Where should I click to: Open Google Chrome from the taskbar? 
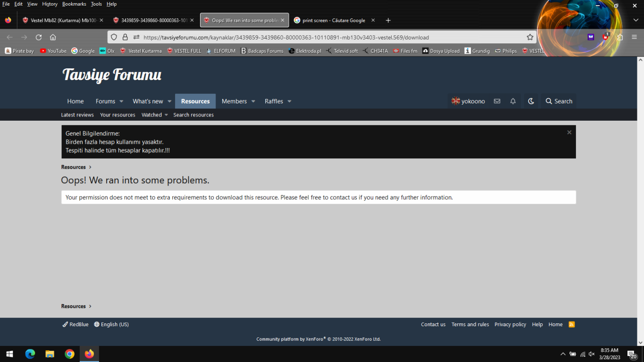(x=69, y=354)
